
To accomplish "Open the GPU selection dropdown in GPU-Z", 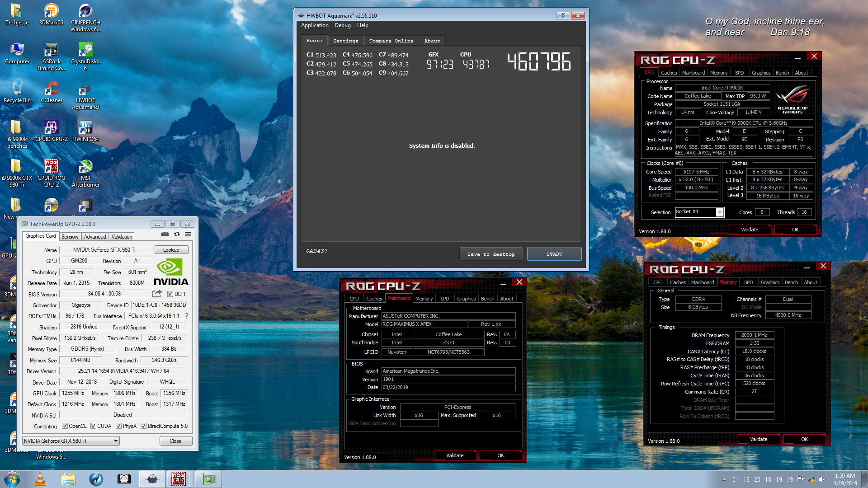I will [x=71, y=441].
